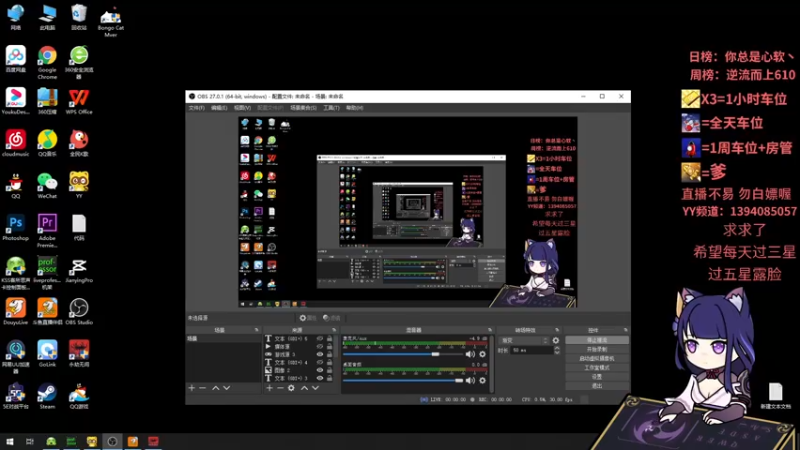Screen dimensions: 800x450
Task: Open Adobe Premiere desktop shortcut
Action: tap(47, 231)
